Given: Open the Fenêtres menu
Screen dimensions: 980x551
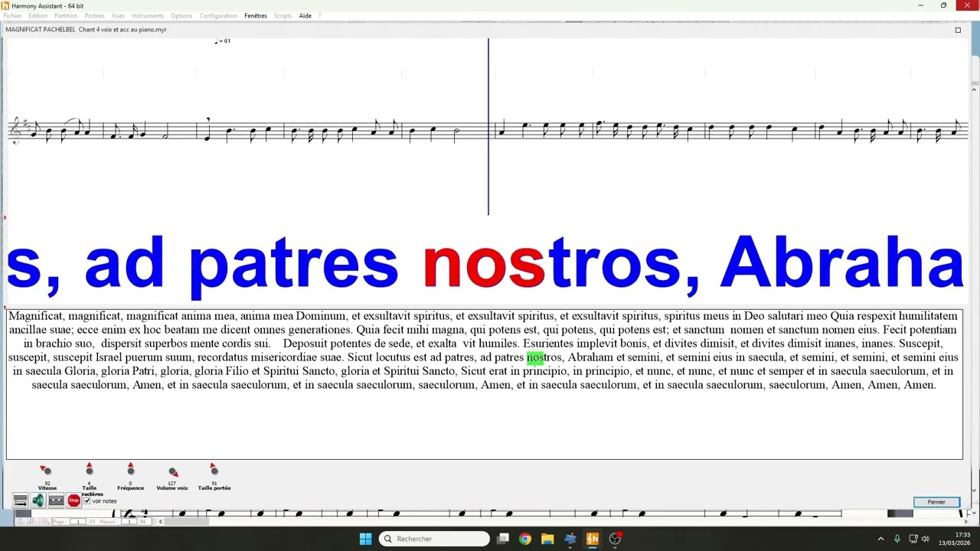Looking at the screenshot, I should [x=256, y=15].
